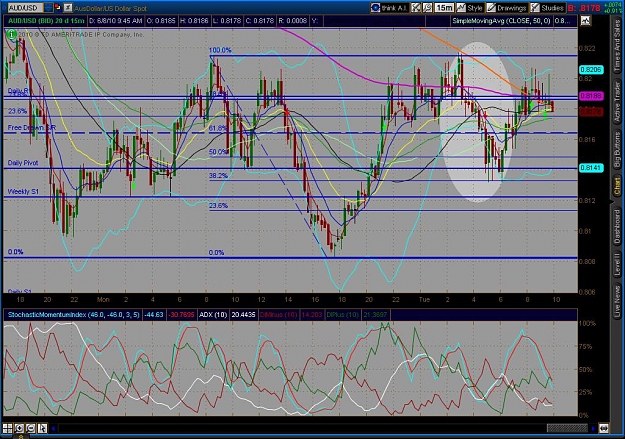This screenshot has width=625, height=439.
Task: Click the Free Drawn S/R line label
Action: tap(32, 128)
